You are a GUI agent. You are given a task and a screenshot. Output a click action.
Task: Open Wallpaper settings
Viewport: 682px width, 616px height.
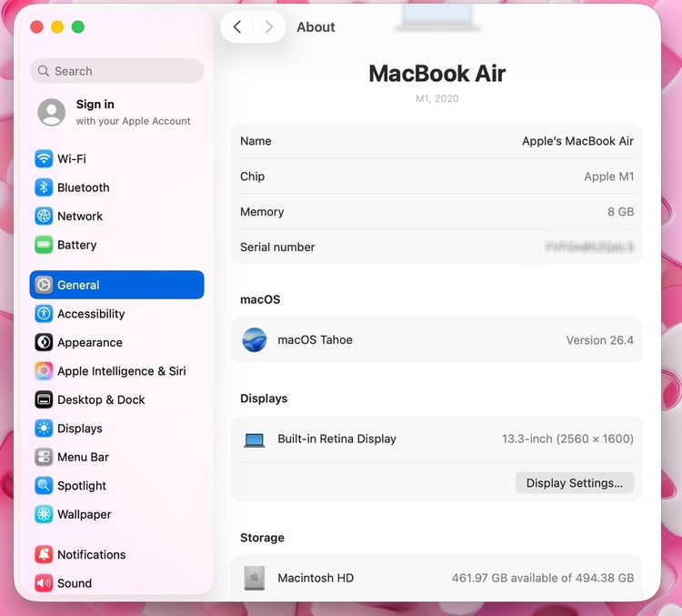click(x=116, y=515)
